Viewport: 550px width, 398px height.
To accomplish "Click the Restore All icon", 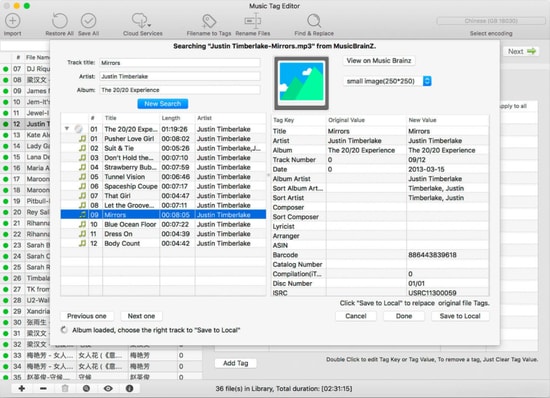I will click(x=59, y=21).
